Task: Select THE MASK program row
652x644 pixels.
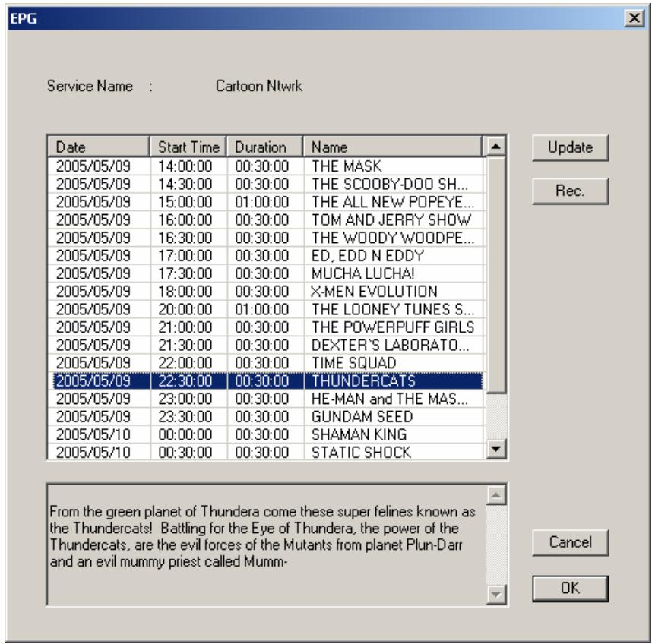Action: click(266, 166)
